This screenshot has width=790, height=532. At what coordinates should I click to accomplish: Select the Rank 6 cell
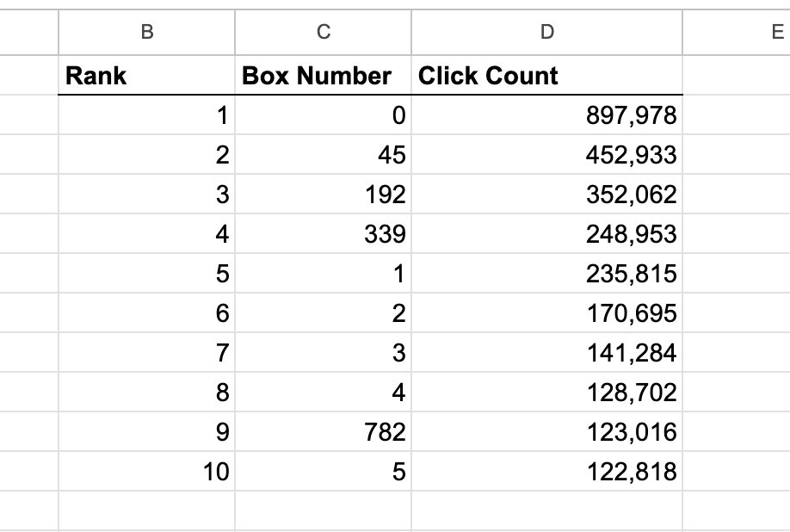pos(146,312)
